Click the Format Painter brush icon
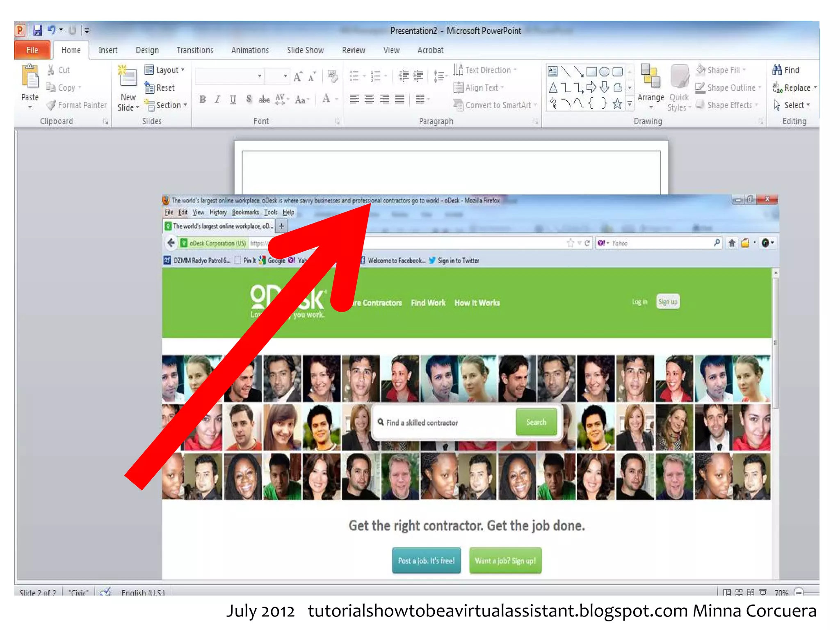Viewport: 840px width, 630px height. [x=51, y=105]
